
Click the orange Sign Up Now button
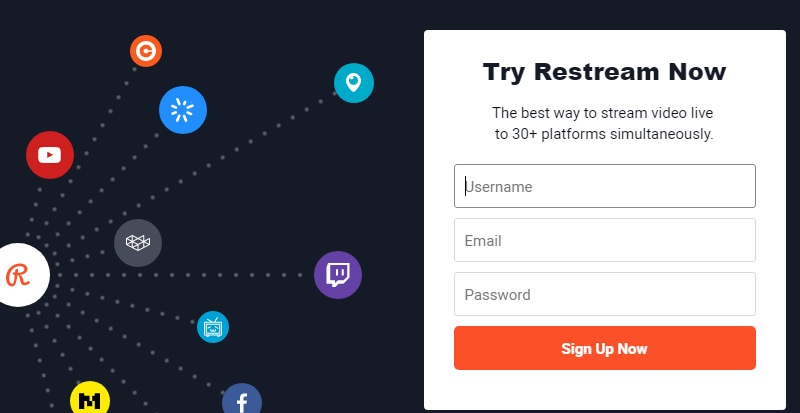coord(605,348)
